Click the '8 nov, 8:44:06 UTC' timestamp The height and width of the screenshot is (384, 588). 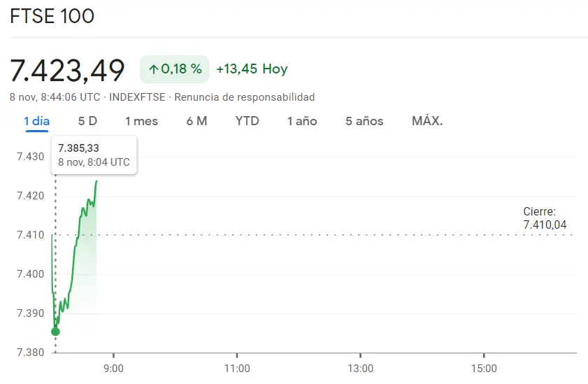pos(55,97)
